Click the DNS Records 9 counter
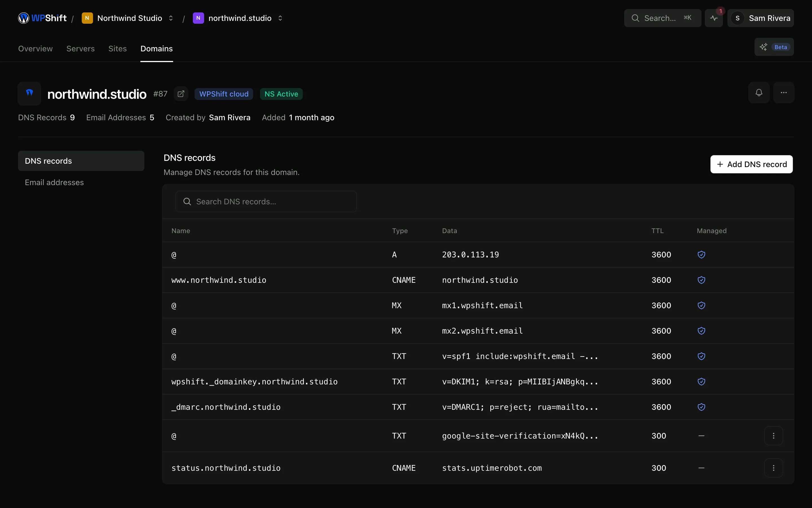 point(46,118)
